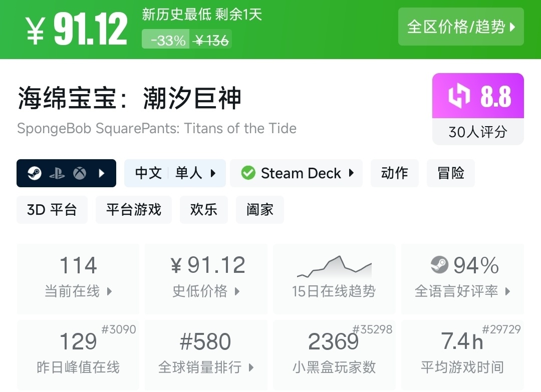Click the Steam Deck verified checkmark icon
Screen dimensions: 541x392
pyautogui.click(x=248, y=173)
